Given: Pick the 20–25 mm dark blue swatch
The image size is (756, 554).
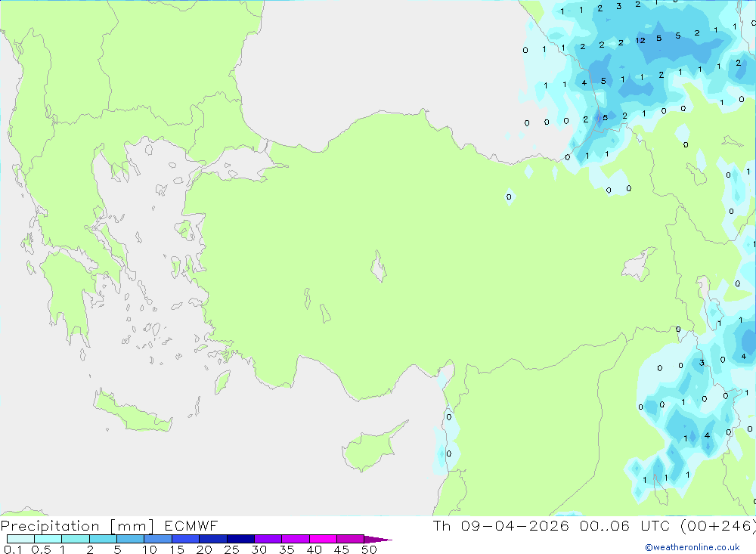Looking at the screenshot, I should pos(213,539).
